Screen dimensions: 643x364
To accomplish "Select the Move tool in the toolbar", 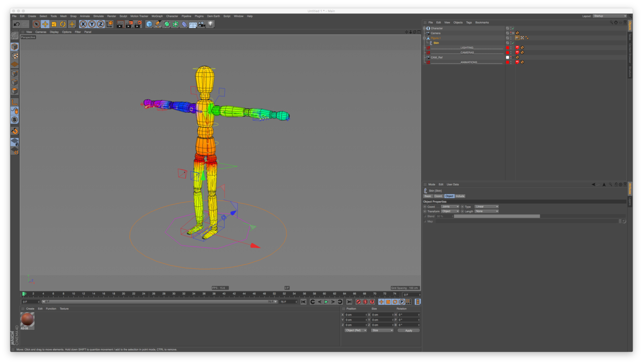I will coord(45,24).
